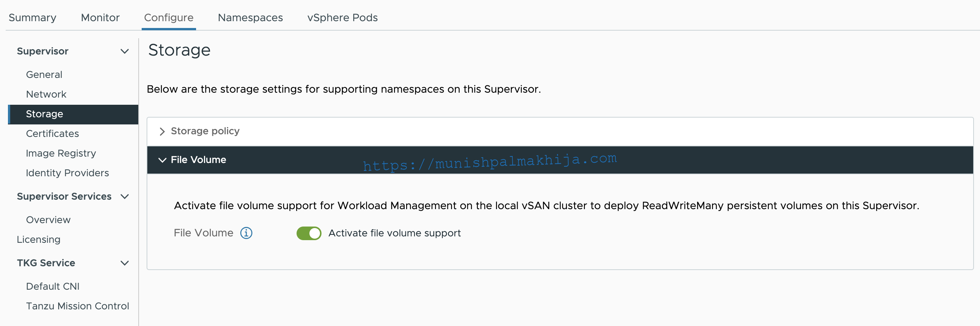The width and height of the screenshot is (980, 326).
Task: Click the File Volume info icon
Action: [x=246, y=233]
